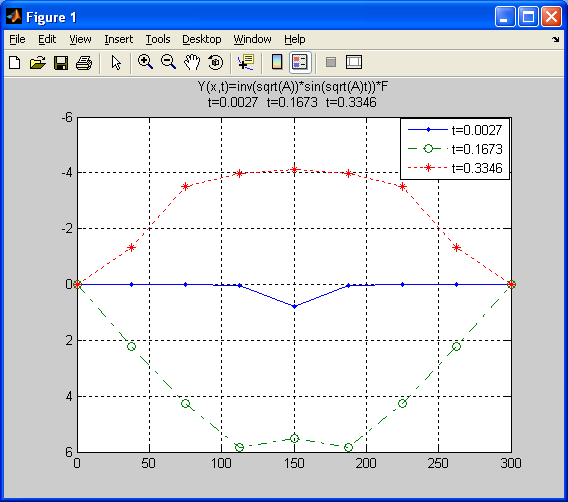This screenshot has height=502, width=568.
Task: Click the t=0.1673 legend entry
Action: [x=455, y=149]
